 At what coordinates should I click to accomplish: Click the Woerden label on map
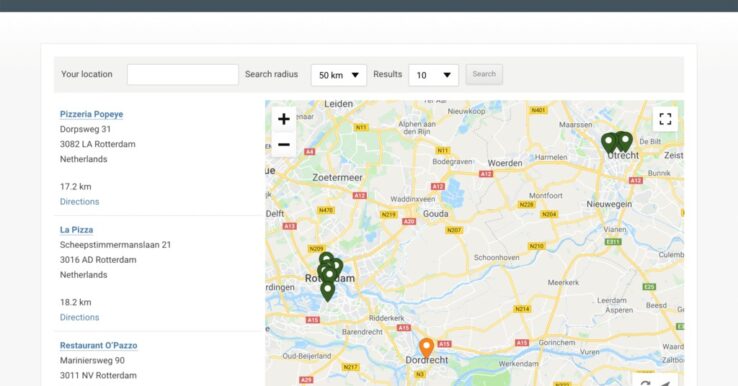click(x=505, y=163)
